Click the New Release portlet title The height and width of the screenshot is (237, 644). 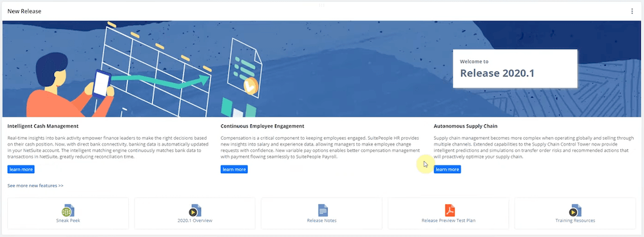pyautogui.click(x=24, y=12)
